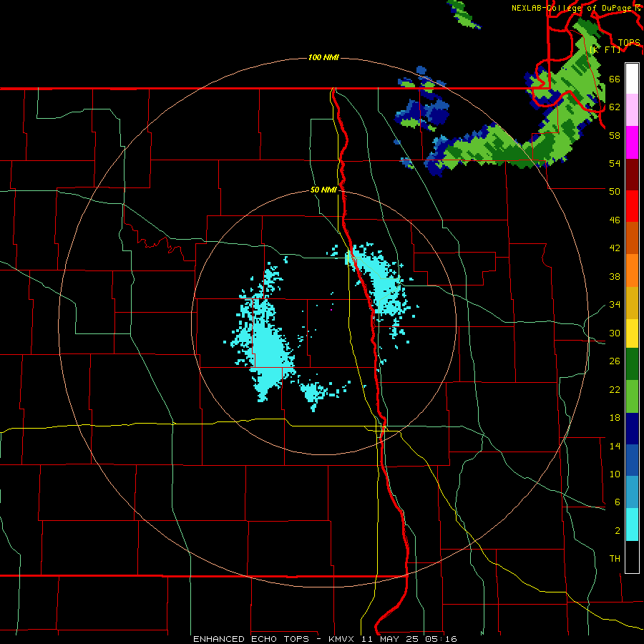Click the 66 value on the scale

[615, 79]
